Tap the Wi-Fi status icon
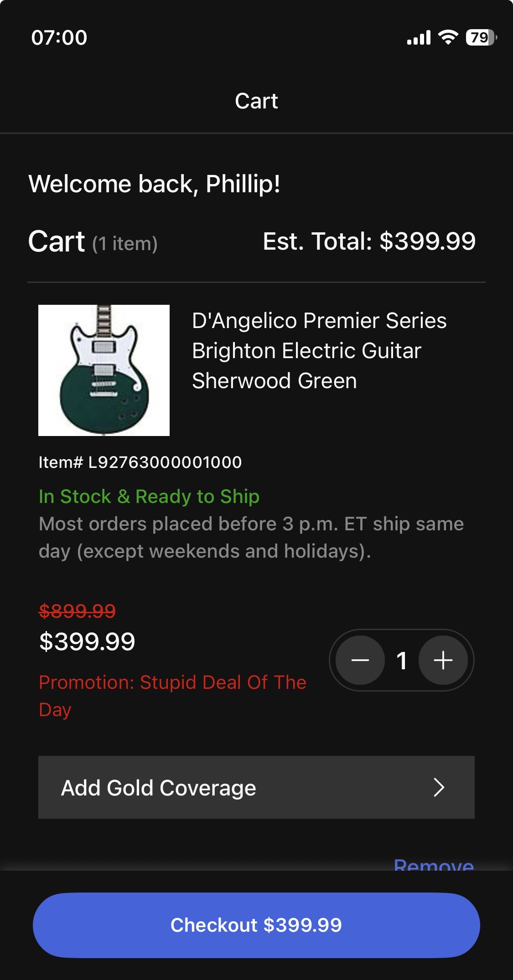Screen dimensions: 513x980 pos(448,37)
